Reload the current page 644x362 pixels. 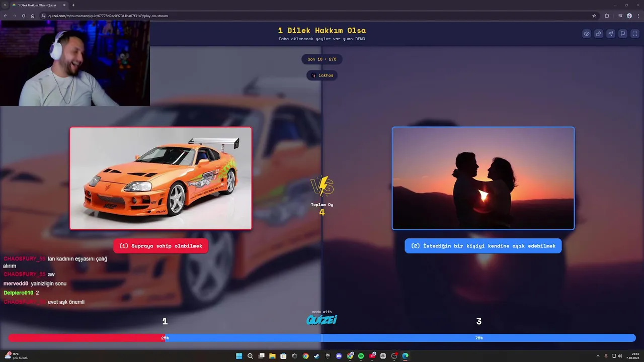(24, 16)
